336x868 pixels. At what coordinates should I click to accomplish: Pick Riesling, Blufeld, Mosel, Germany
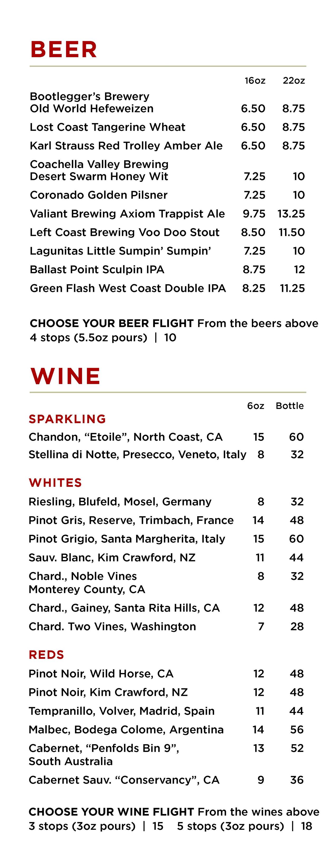[120, 501]
